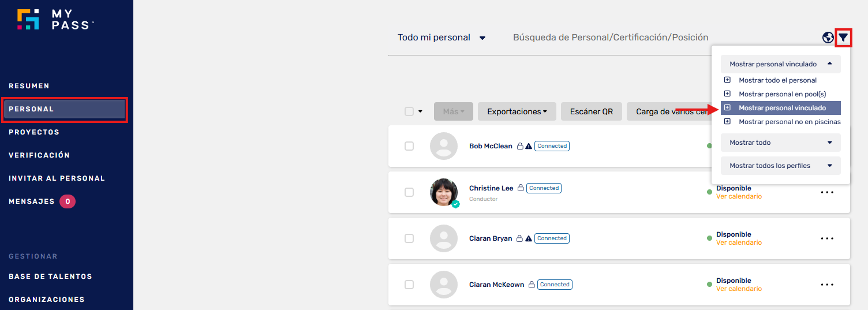The height and width of the screenshot is (310, 868).
Task: Click the globe icon beside the filter
Action: point(828,38)
